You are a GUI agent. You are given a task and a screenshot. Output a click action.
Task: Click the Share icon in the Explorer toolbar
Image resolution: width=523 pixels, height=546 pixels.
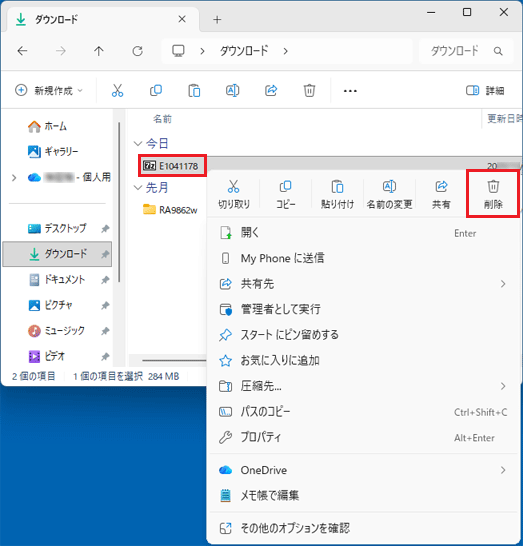tap(271, 91)
